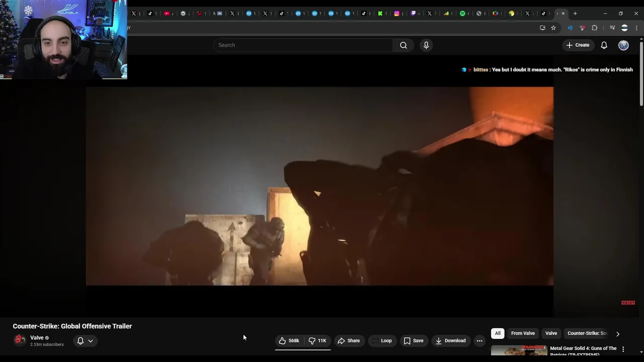Open more actions three-dot menu beside Download
644x362 pixels.
[479, 341]
